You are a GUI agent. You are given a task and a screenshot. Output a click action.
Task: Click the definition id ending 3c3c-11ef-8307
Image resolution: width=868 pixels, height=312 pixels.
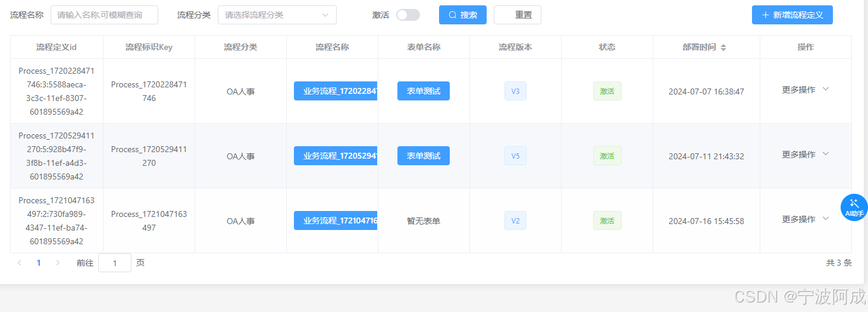point(57,91)
